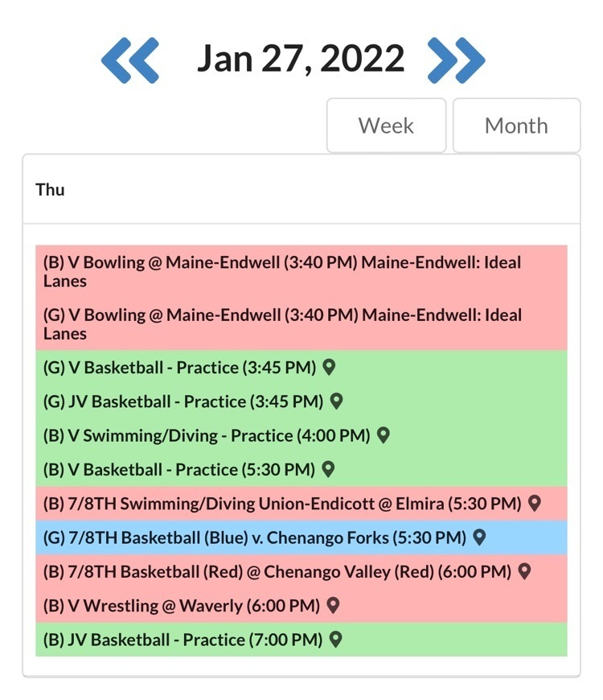Click location pin for Boys Varsity Basketball practice

pos(327,469)
